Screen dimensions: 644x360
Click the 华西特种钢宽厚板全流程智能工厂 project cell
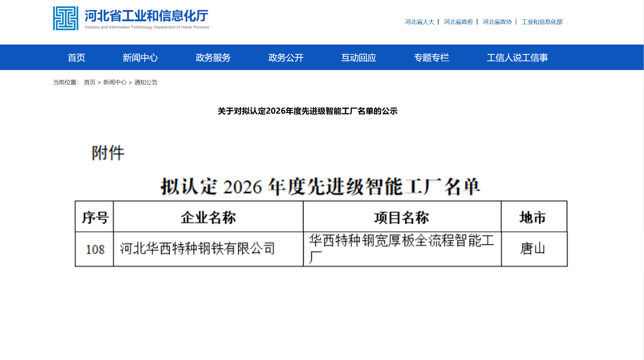pos(402,249)
